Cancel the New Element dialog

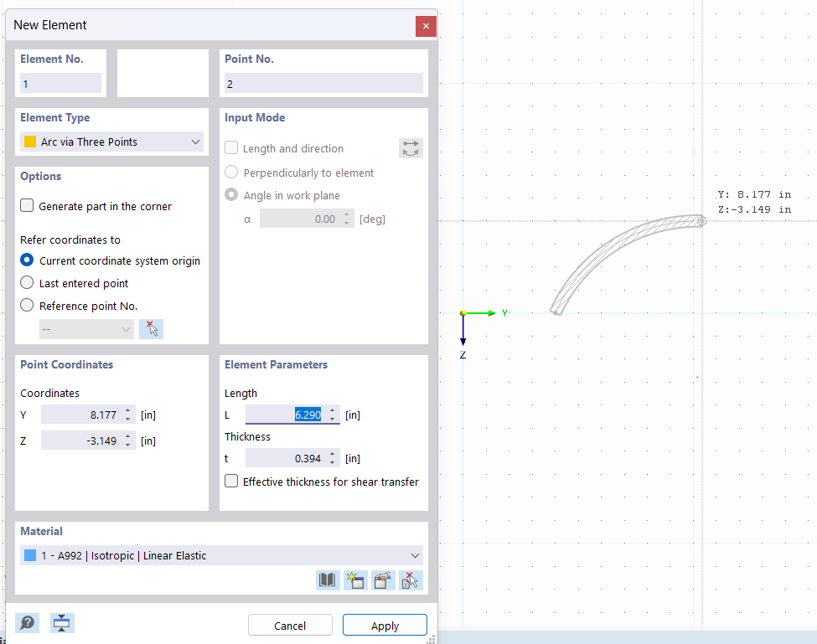tap(290, 625)
